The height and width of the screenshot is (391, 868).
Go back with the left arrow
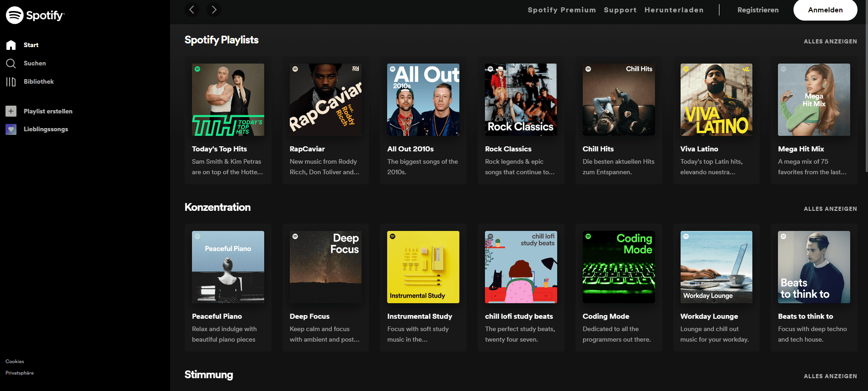click(x=192, y=10)
